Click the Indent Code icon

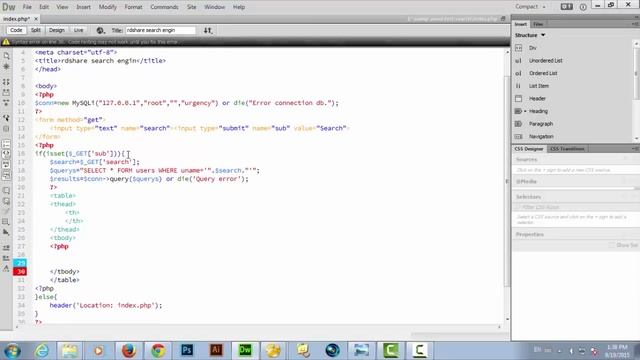point(6,248)
